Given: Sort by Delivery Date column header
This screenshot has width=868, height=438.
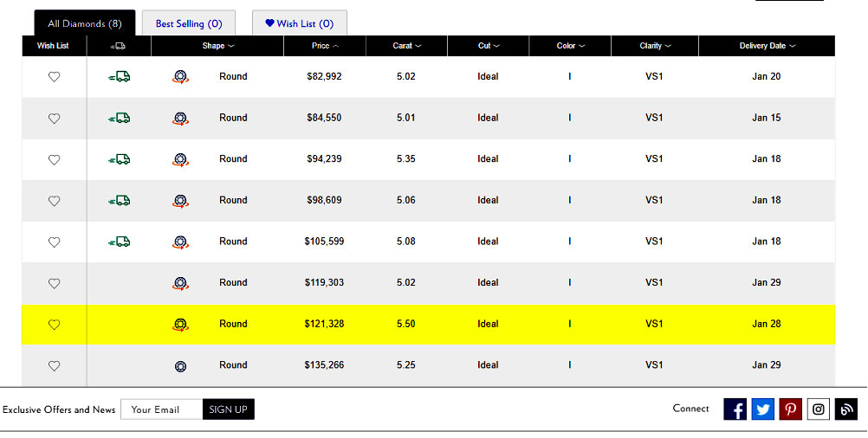Looking at the screenshot, I should [x=767, y=46].
